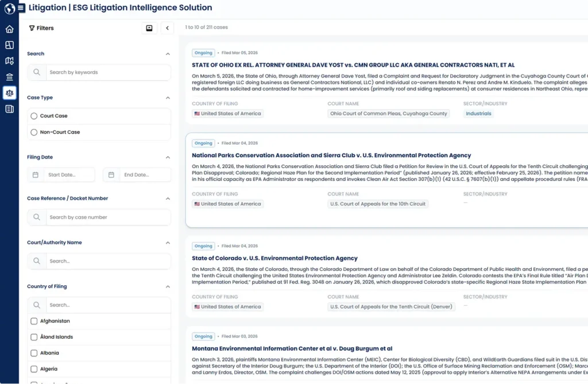Collapse the Case Type filter section
Viewport: 588px width, 384px height.
pos(168,98)
